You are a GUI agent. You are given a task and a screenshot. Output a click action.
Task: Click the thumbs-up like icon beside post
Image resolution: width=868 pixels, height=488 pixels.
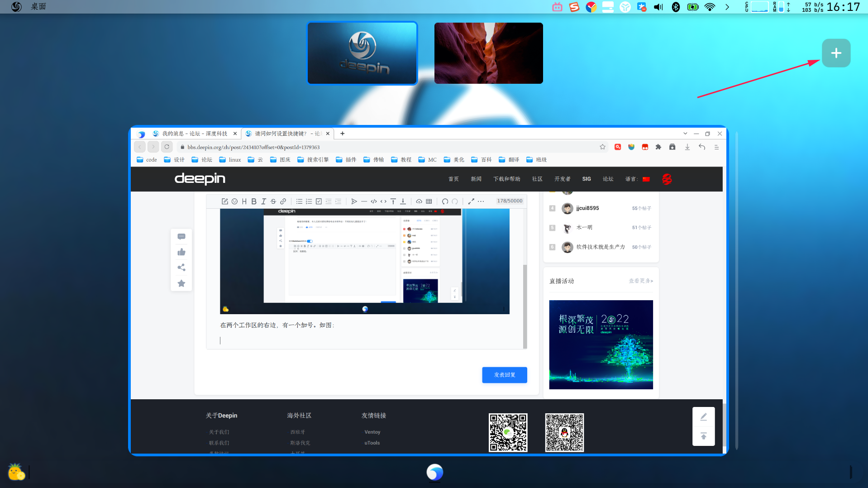(181, 252)
